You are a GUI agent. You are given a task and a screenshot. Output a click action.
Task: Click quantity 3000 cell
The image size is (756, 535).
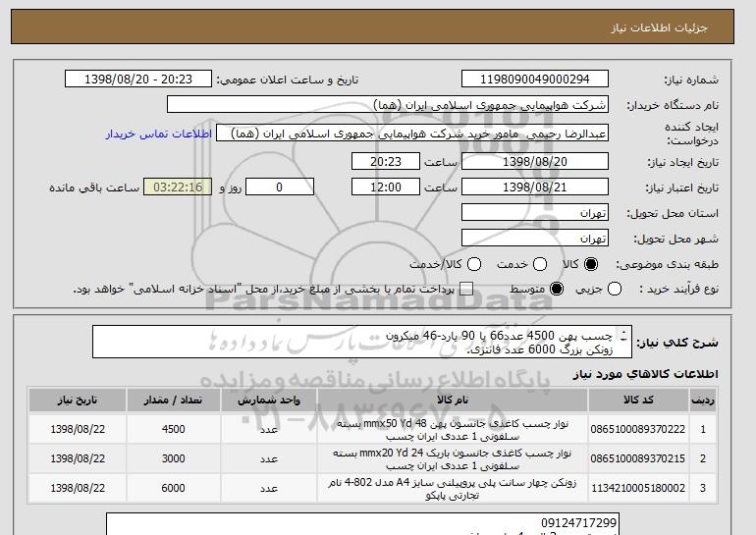tap(173, 458)
